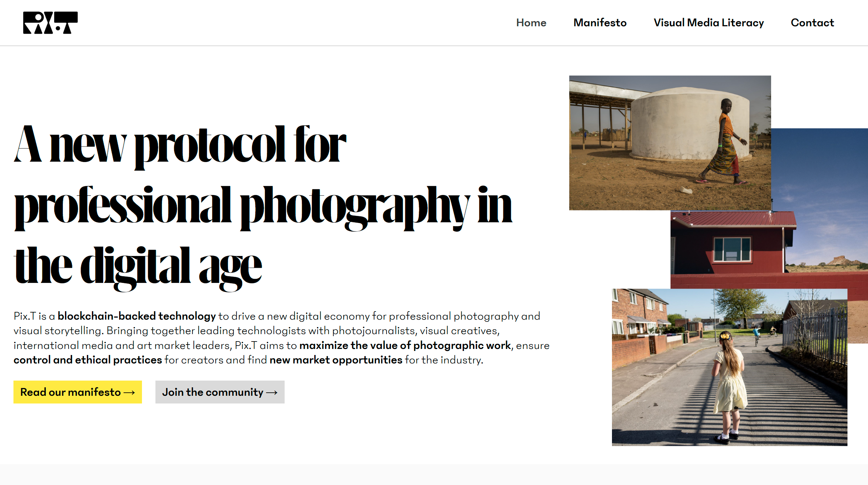Click the photo of girl passing water tank

(x=670, y=142)
